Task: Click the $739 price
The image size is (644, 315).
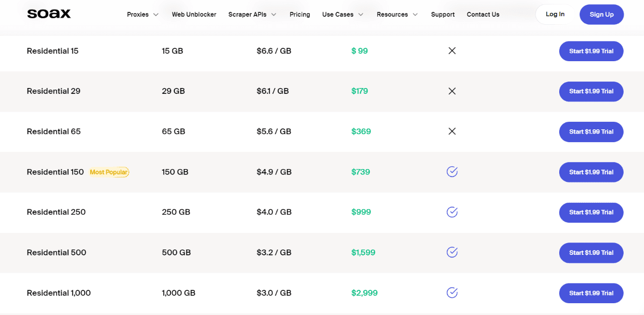Action: click(x=361, y=172)
